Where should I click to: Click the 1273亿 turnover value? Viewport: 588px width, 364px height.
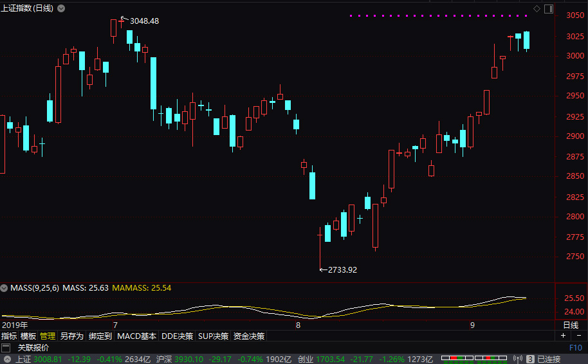click(x=420, y=359)
